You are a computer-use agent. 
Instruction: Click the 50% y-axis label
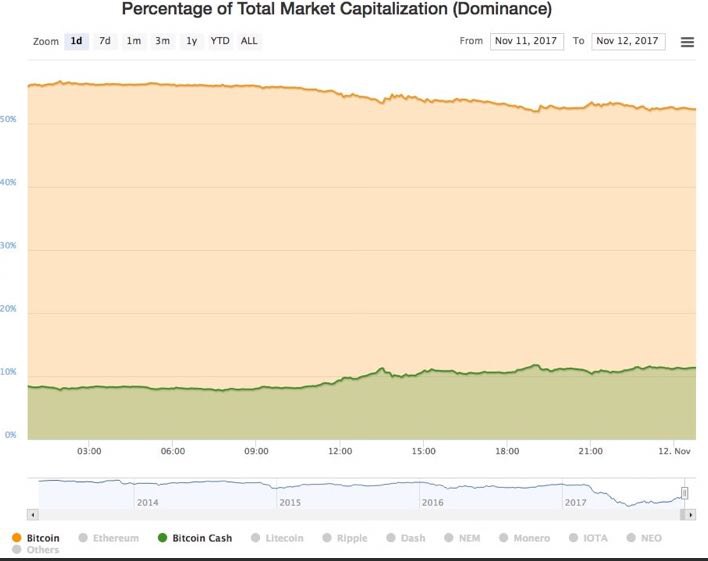tap(8, 119)
